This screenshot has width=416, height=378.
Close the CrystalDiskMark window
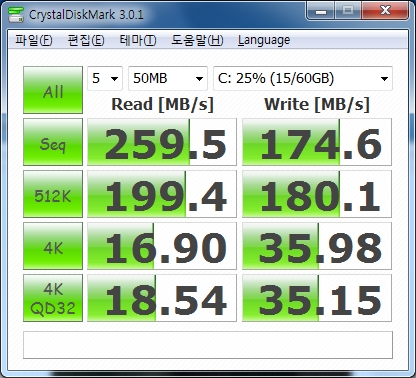[385, 11]
